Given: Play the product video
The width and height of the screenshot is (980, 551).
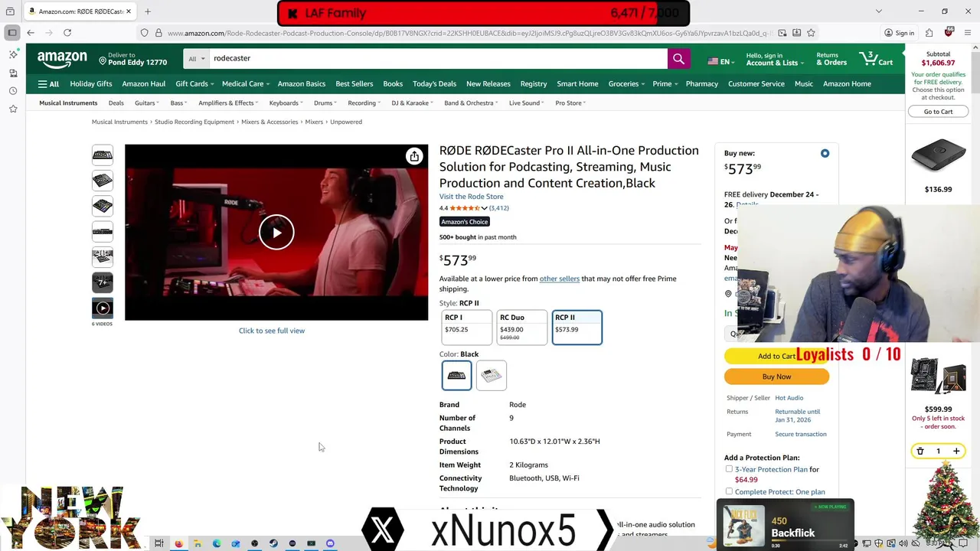Looking at the screenshot, I should coord(276,233).
